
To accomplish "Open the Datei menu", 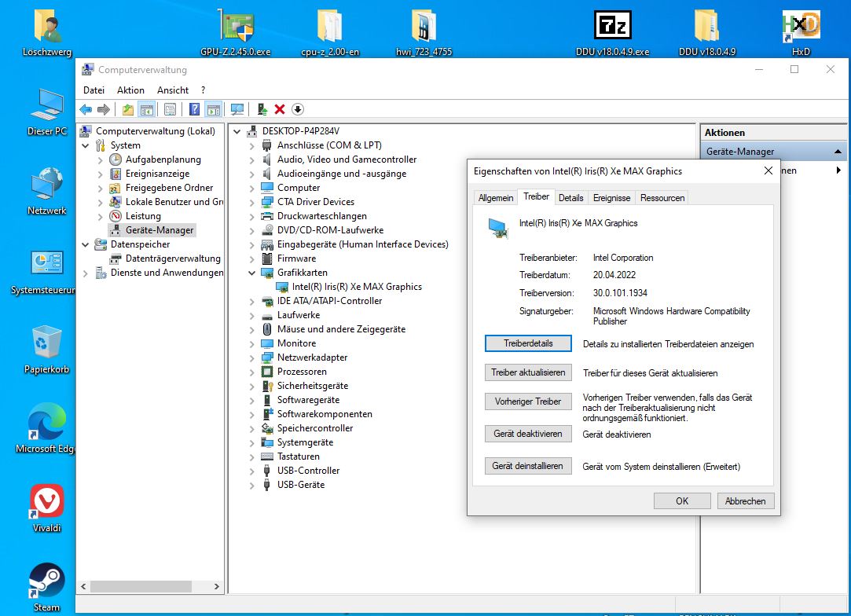I will [94, 90].
